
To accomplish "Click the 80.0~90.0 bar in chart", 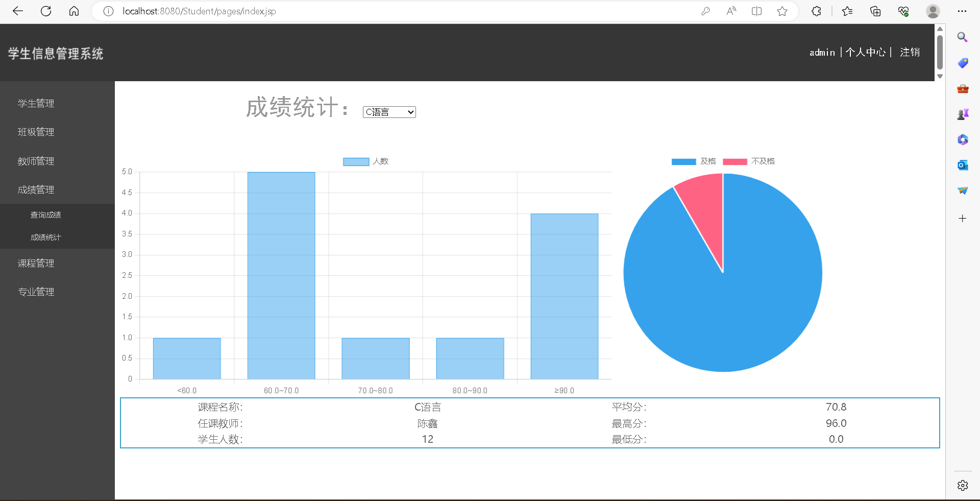I will point(470,359).
